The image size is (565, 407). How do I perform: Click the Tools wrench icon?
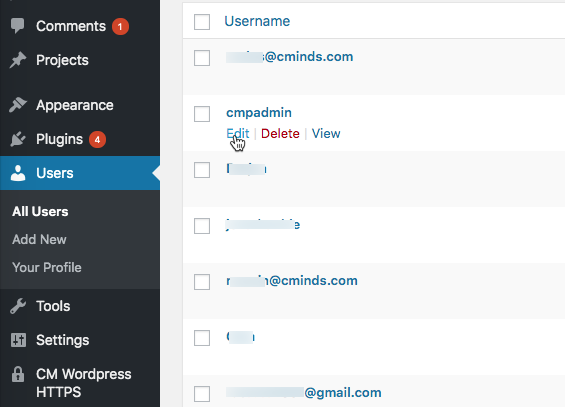[x=18, y=306]
